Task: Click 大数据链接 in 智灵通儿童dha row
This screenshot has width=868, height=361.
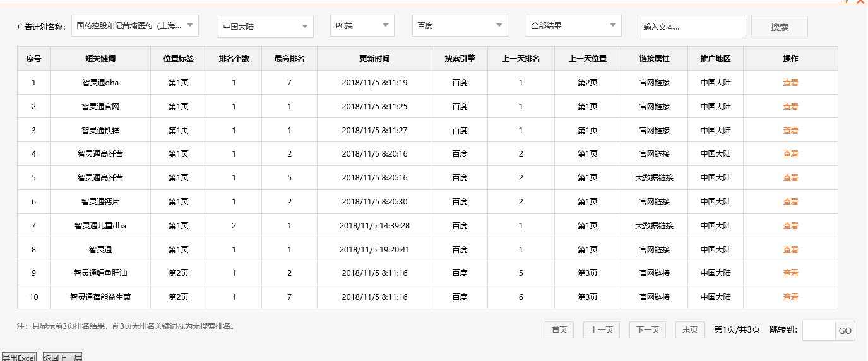Action: 655,226
